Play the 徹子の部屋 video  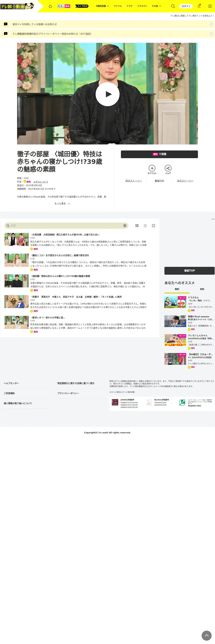click(107, 94)
